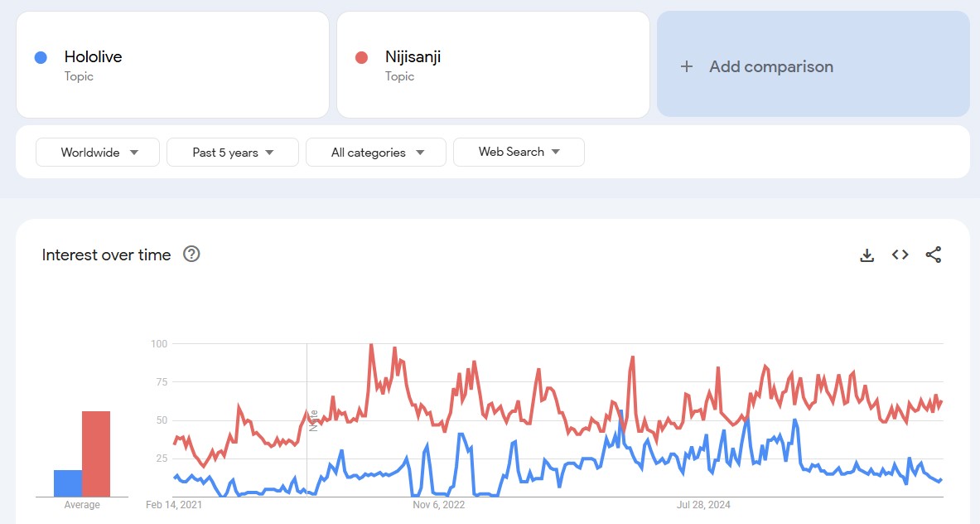Image resolution: width=980 pixels, height=524 pixels.
Task: Open the Past 5 years dropdown
Action: pos(233,152)
